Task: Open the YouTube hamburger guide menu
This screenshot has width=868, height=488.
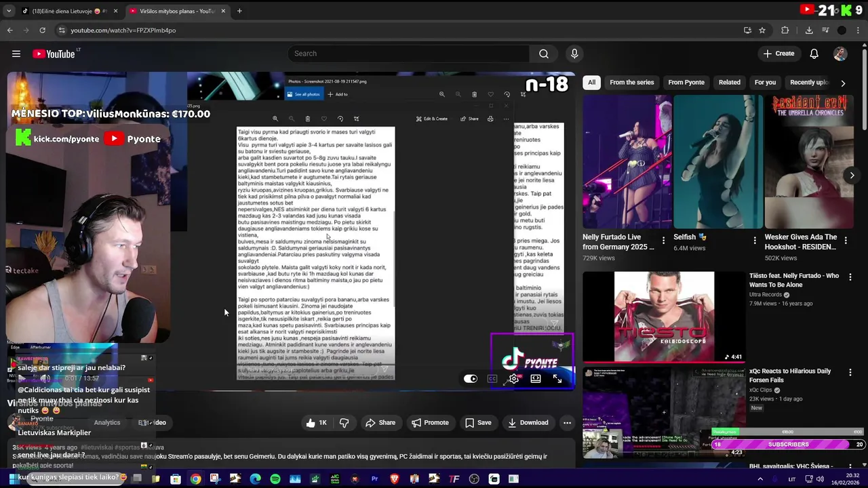Action: [x=16, y=54]
